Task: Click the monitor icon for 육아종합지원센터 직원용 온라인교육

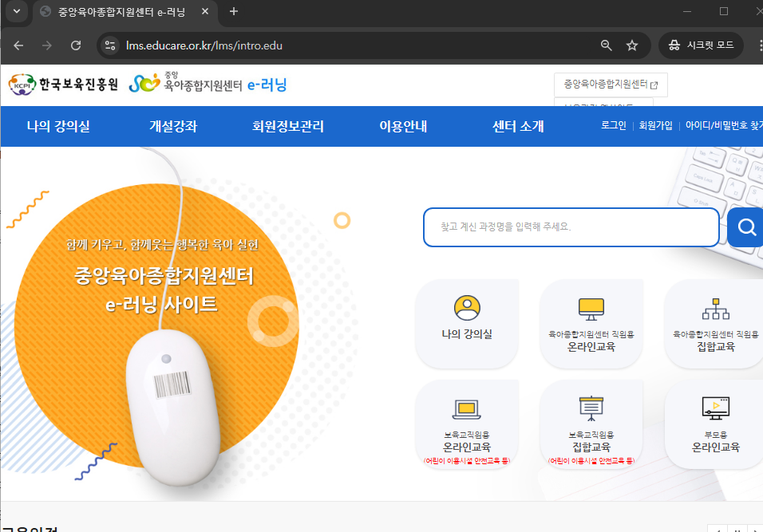Action: pos(591,308)
